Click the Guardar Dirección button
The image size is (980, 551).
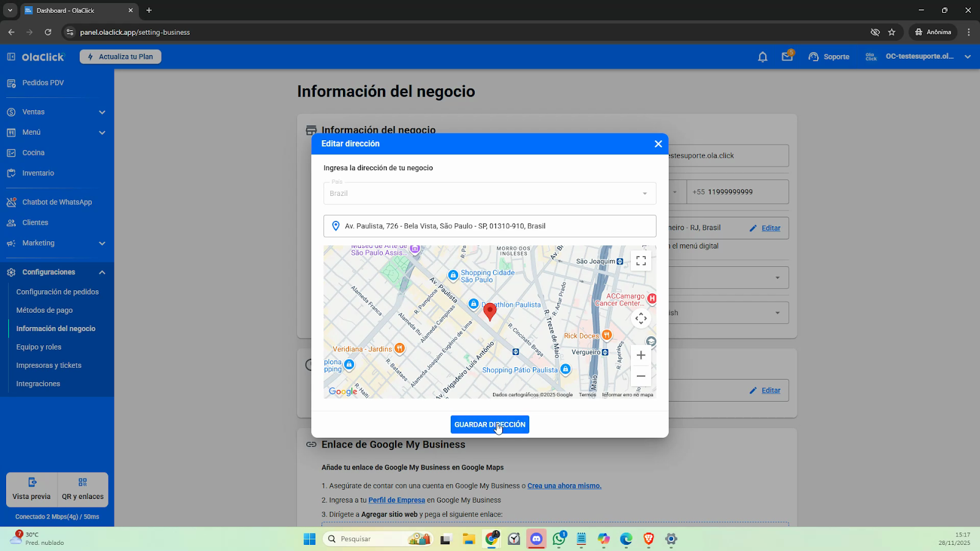489,424
